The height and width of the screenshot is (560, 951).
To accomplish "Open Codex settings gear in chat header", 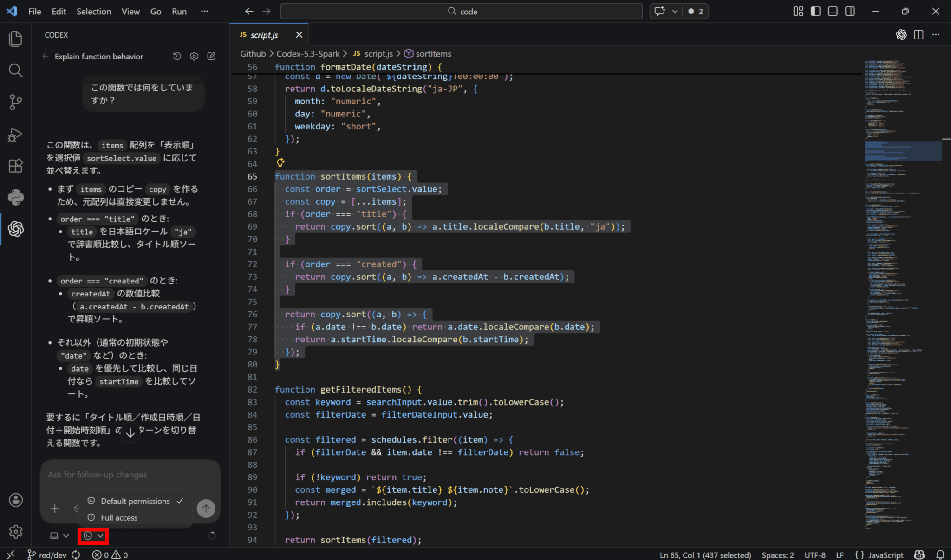I will pos(194,56).
